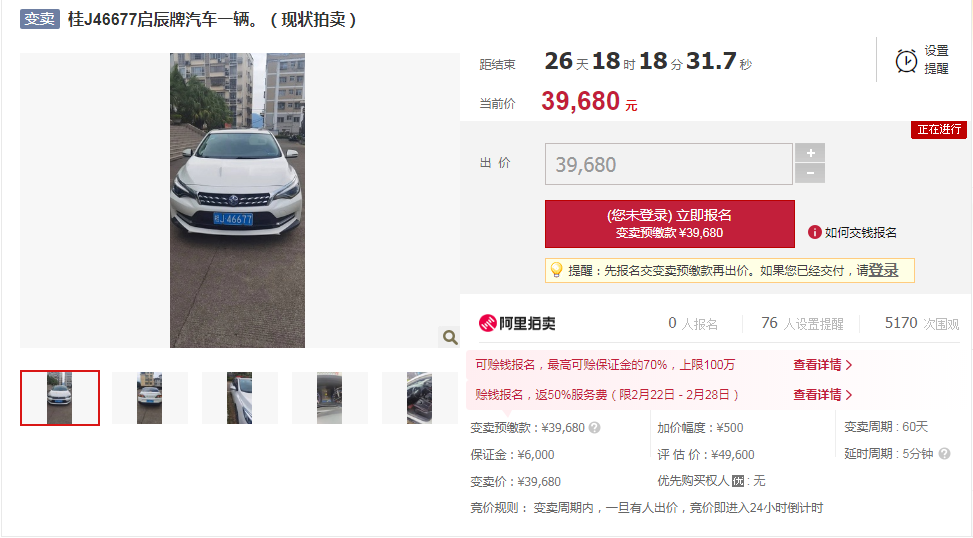The image size is (973, 538).
Task: Click the 如何交钱报名 help link
Action: tap(860, 233)
